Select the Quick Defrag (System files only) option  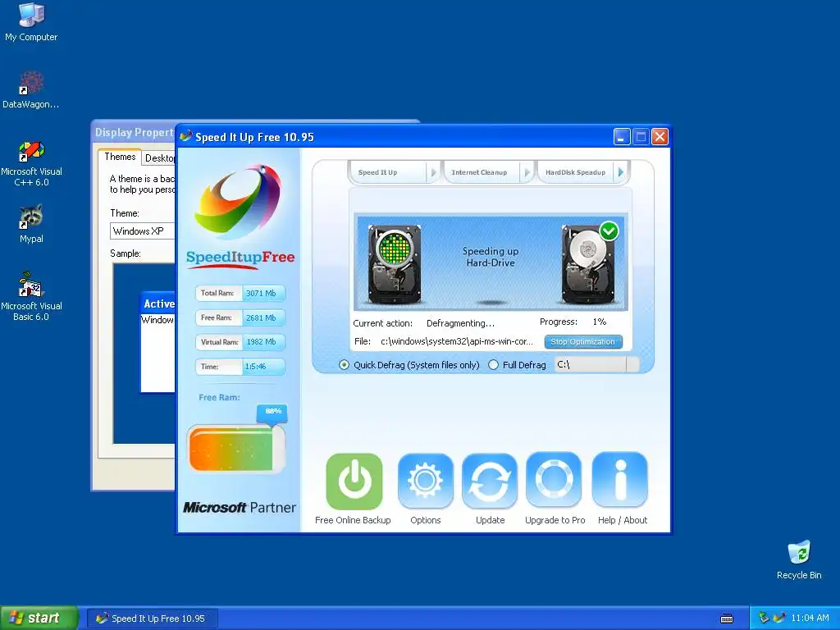pos(344,365)
